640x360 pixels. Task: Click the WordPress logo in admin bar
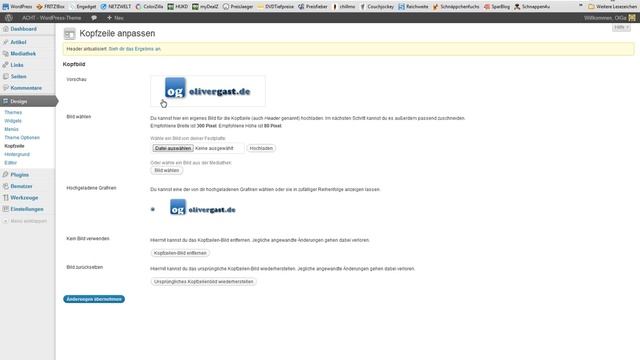pos(9,18)
